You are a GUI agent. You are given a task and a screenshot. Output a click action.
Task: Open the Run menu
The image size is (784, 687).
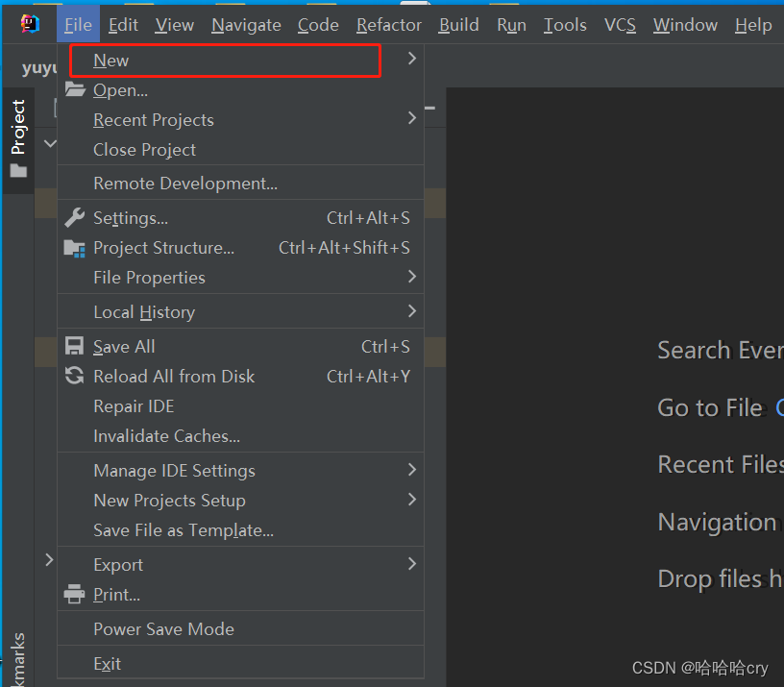click(x=511, y=24)
